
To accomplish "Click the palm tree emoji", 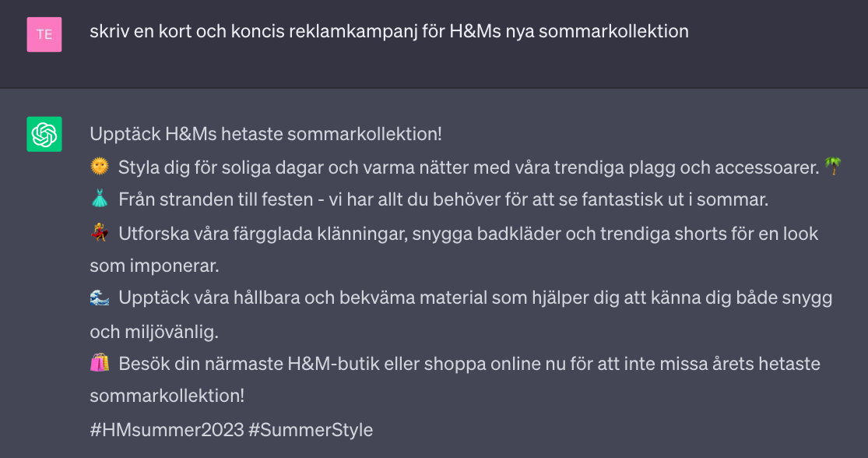I will pos(833,166).
